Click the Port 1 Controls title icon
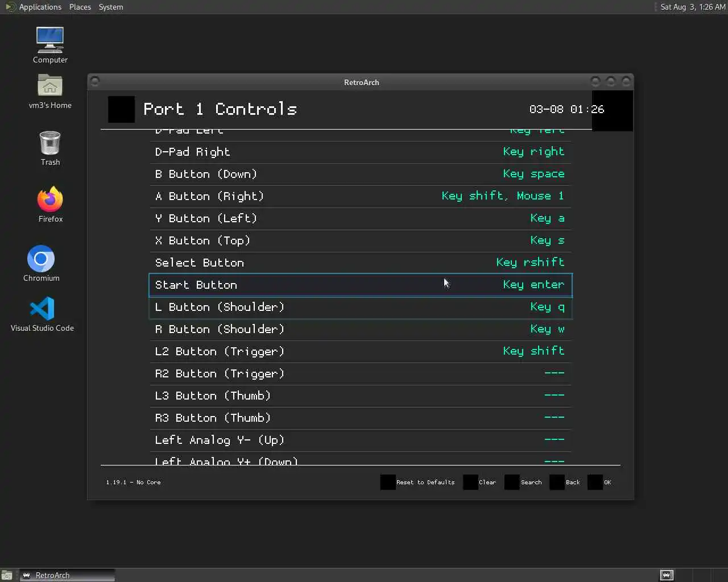The image size is (728, 582). point(121,109)
